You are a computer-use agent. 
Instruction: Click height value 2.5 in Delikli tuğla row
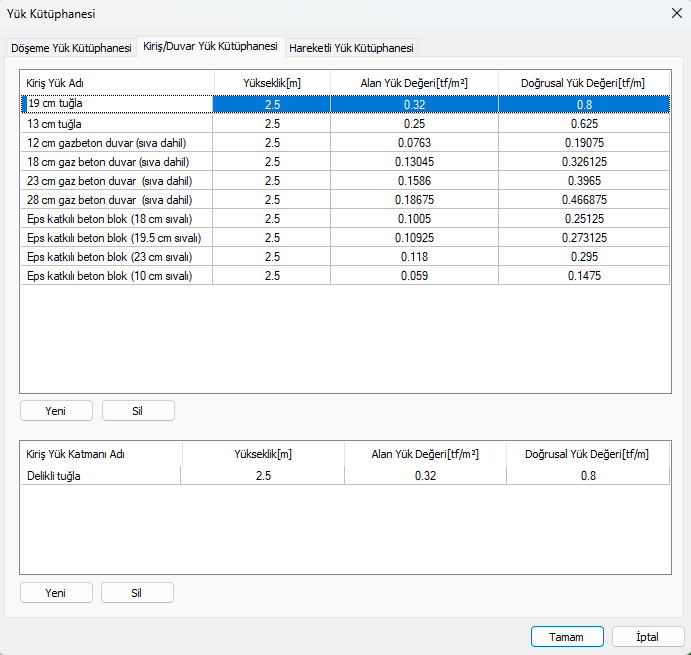[x=263, y=476]
